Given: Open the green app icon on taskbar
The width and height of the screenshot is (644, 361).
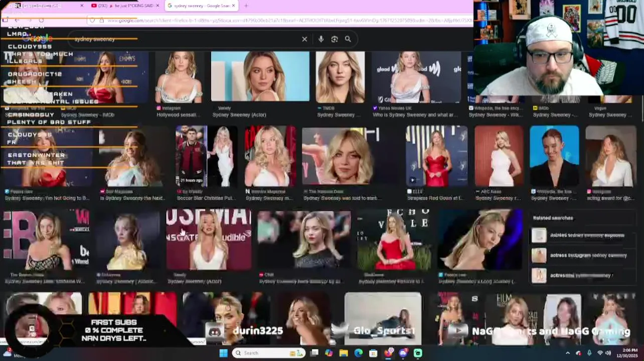Looking at the screenshot, I should coord(418,353).
